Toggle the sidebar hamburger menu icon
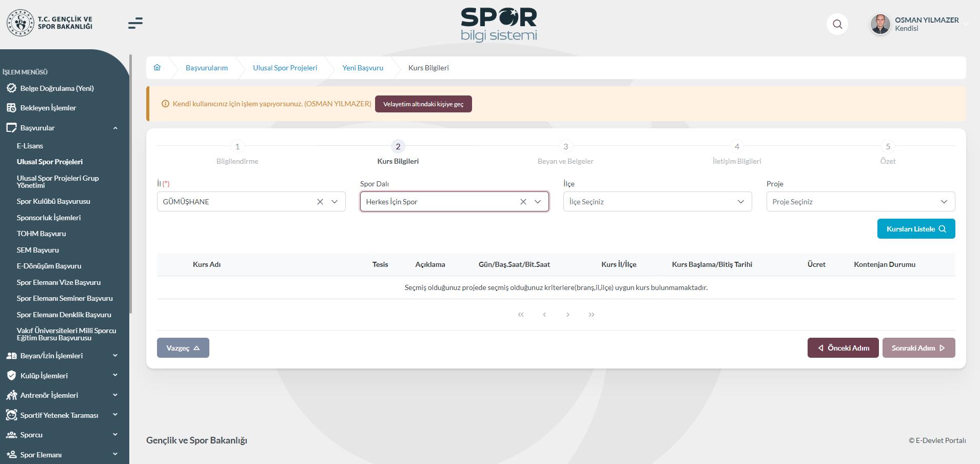The width and height of the screenshot is (980, 464). pos(135,23)
